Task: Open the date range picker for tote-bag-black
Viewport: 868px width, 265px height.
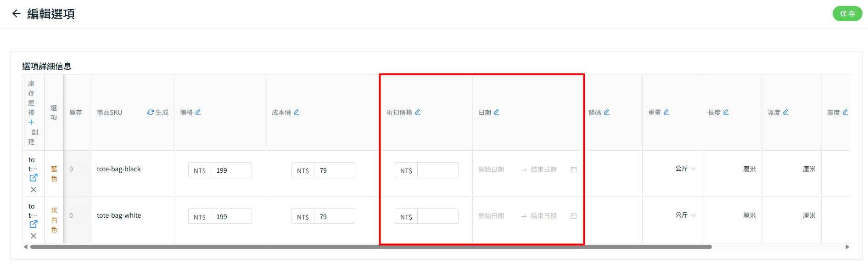Action: tap(527, 169)
